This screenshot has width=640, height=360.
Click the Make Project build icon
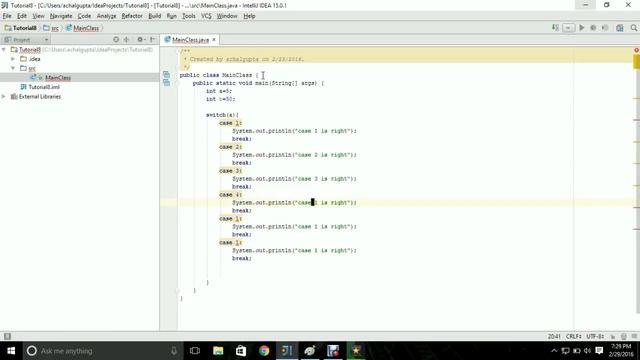pos(556,28)
